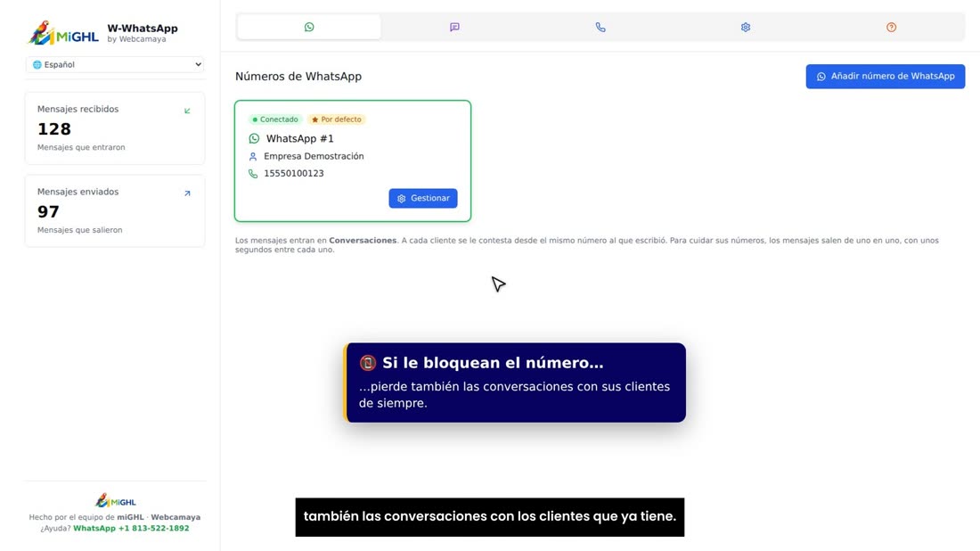Open the Español language dropdown
This screenshot has height=551, width=980.
pos(115,64)
